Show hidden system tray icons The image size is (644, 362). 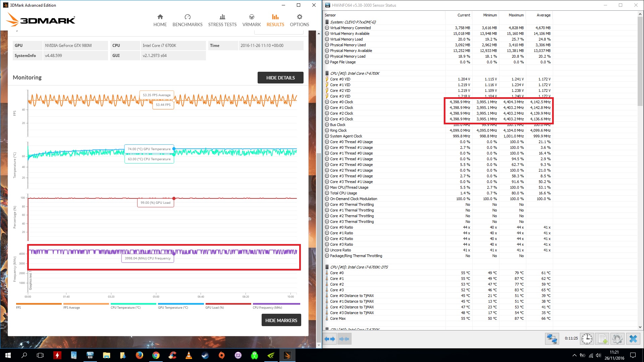click(x=574, y=355)
